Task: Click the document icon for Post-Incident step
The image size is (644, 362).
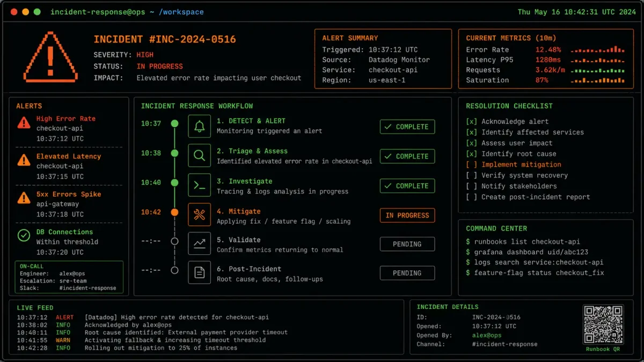Action: pyautogui.click(x=199, y=272)
